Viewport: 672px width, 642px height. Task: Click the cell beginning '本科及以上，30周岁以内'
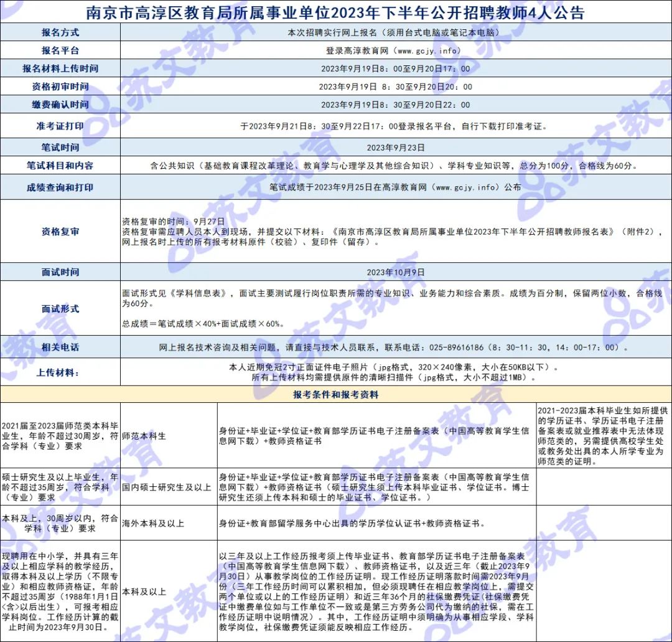point(60,523)
